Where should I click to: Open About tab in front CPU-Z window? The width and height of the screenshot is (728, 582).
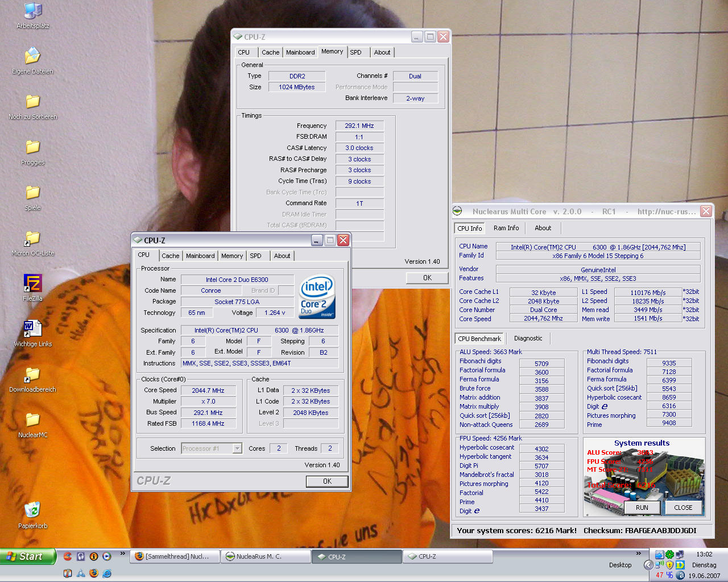click(x=282, y=256)
